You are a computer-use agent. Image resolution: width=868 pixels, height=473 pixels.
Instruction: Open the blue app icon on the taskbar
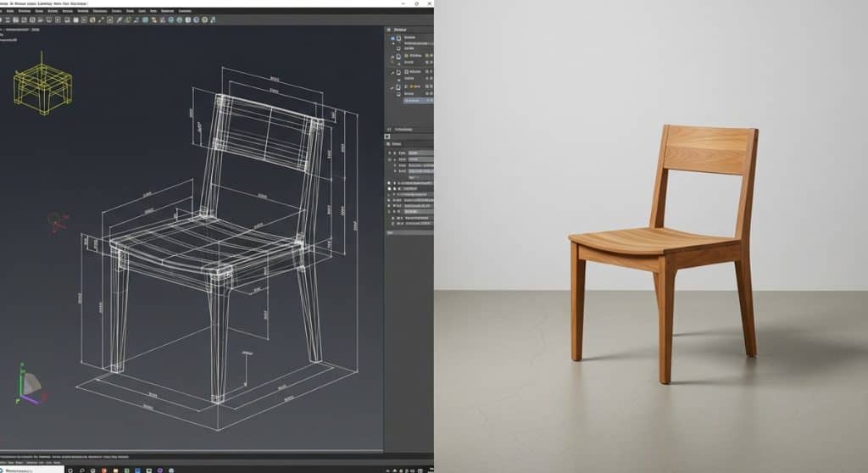[137, 470]
